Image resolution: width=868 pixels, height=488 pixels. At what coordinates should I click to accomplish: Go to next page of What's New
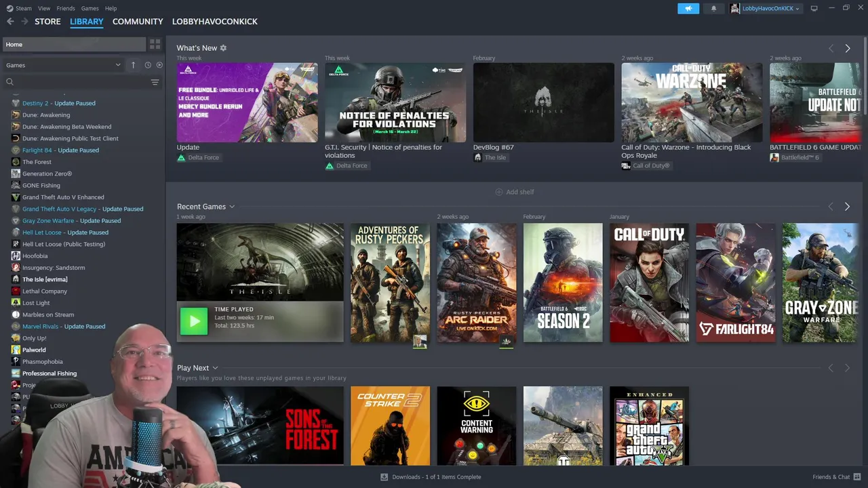[847, 48]
